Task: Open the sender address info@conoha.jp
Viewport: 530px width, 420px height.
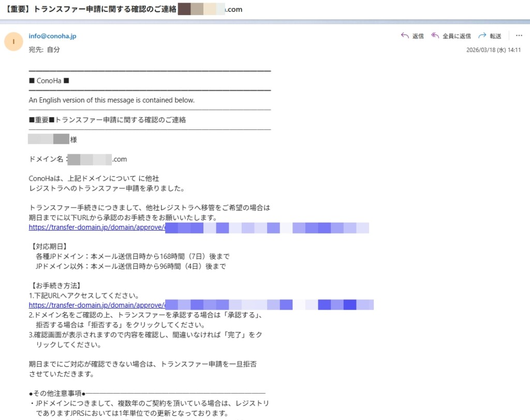Action: pos(52,36)
